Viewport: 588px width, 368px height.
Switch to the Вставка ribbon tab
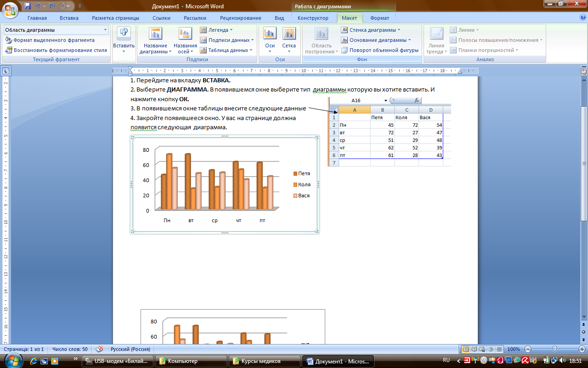point(69,18)
